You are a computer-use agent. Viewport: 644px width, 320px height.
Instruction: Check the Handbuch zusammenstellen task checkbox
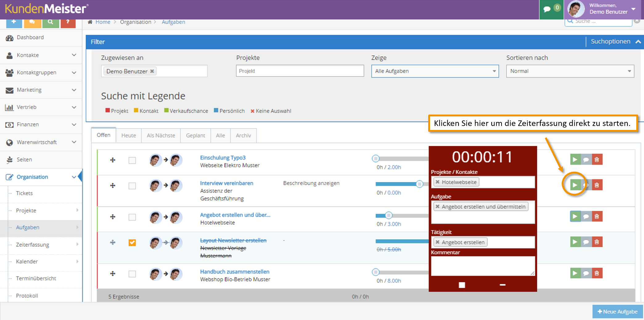[132, 274]
